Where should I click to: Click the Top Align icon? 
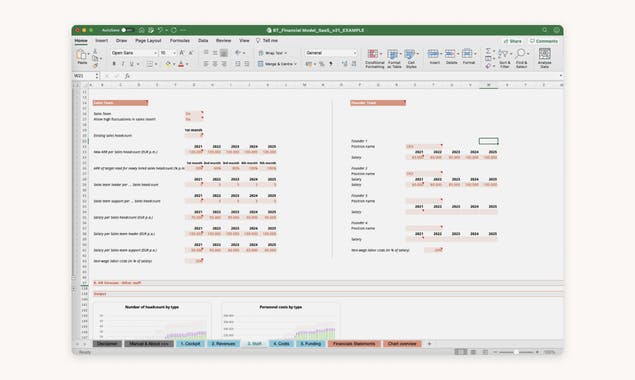point(206,53)
